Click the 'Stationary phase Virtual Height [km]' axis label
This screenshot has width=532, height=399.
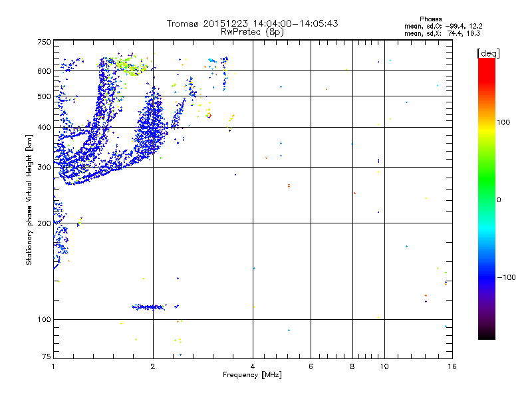(x=29, y=199)
